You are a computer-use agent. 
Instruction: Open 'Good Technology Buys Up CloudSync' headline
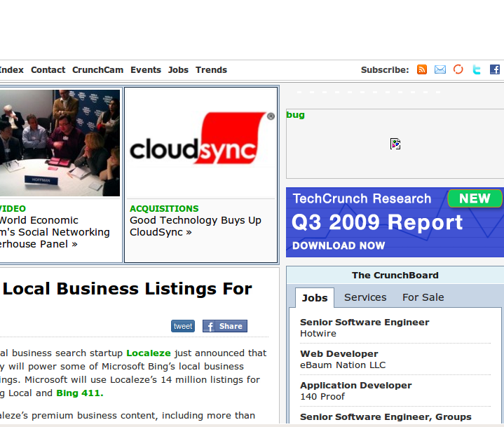195,226
